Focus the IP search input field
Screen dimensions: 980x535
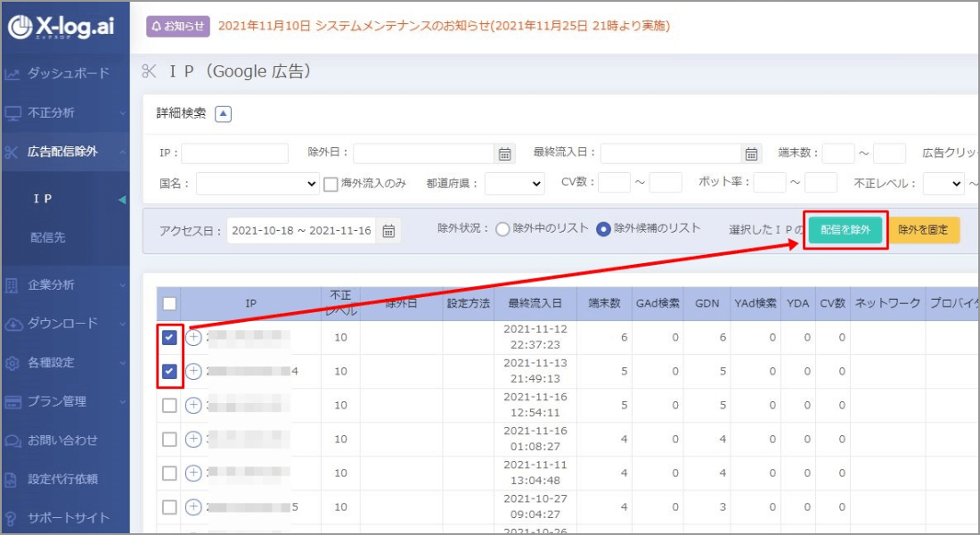(x=235, y=153)
